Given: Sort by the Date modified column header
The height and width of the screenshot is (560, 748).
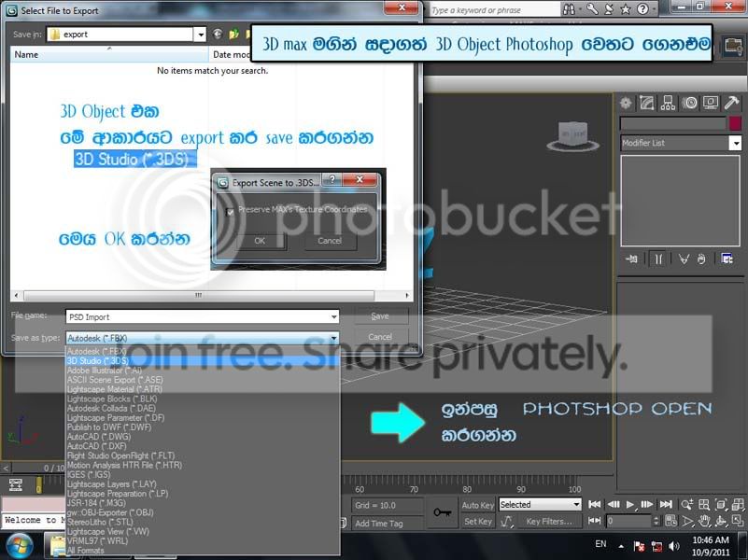Looking at the screenshot, I should click(230, 54).
